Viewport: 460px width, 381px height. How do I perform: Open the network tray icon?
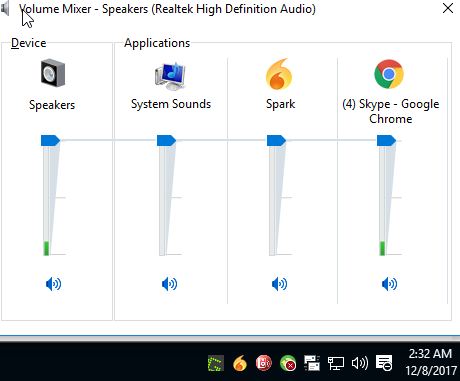tap(336, 363)
